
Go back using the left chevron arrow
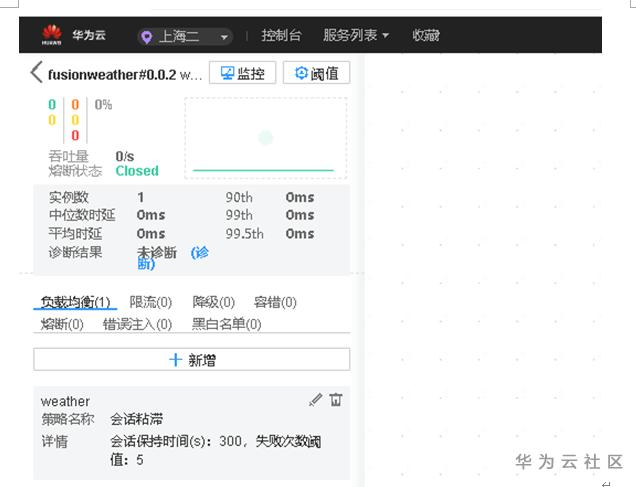click(x=37, y=72)
